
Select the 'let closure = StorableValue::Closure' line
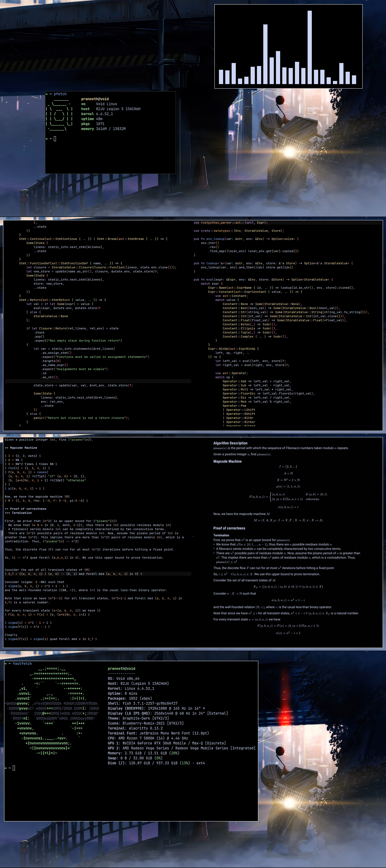point(101,267)
